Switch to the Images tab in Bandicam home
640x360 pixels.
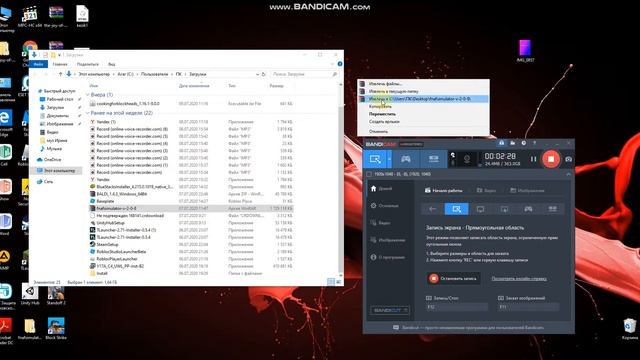[527, 191]
